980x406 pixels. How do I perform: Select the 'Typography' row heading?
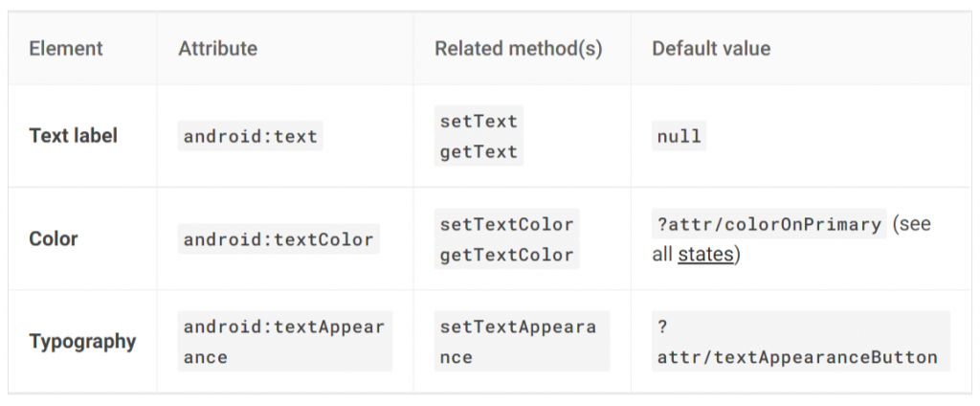coord(82,342)
